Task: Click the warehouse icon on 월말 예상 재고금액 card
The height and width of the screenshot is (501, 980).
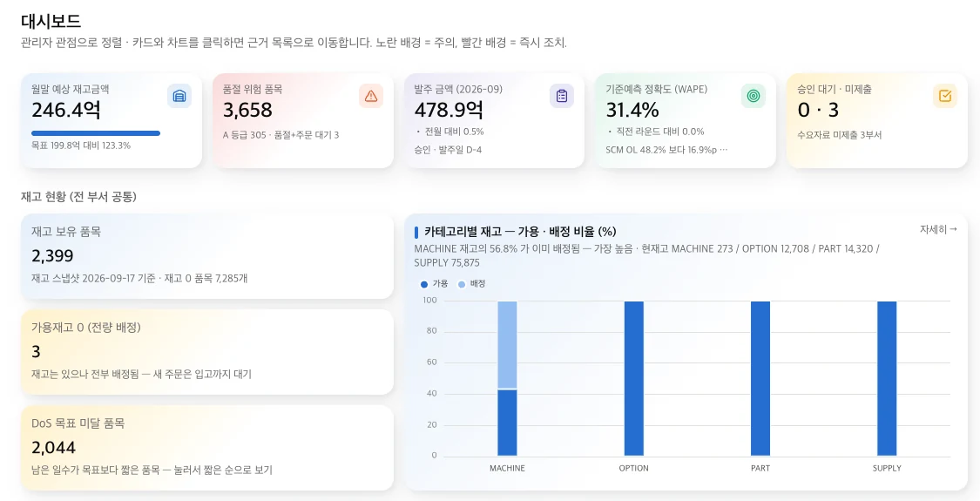Action: (179, 96)
